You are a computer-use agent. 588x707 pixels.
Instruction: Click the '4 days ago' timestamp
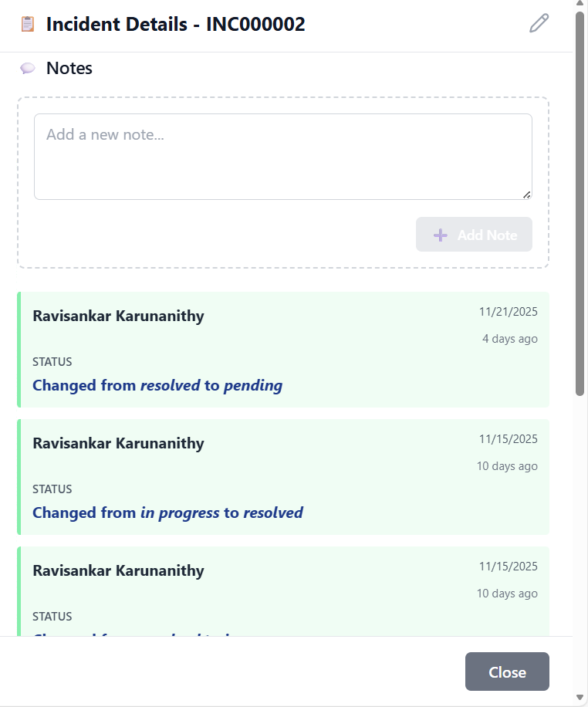(x=509, y=339)
